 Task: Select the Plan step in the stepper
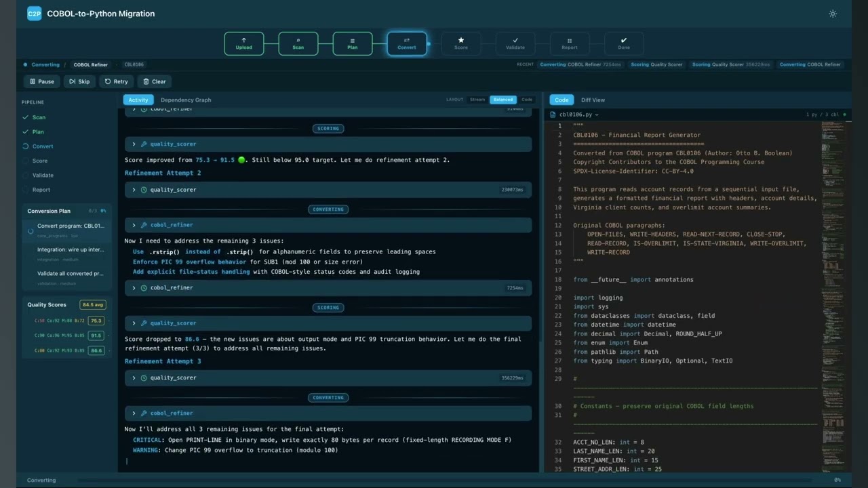coord(353,43)
